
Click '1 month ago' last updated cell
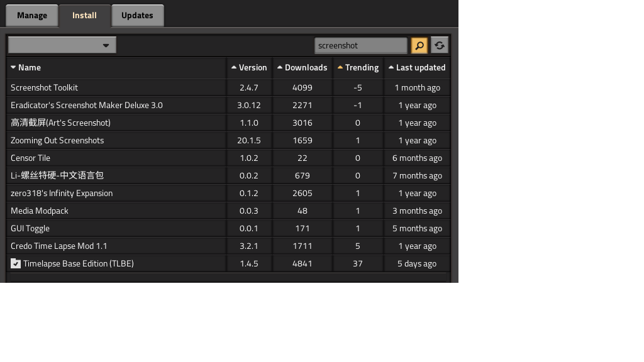(x=417, y=87)
